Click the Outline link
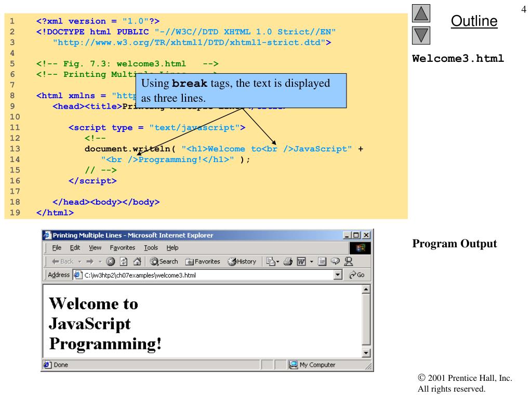Screen dimensions: 532x399 (x=474, y=21)
